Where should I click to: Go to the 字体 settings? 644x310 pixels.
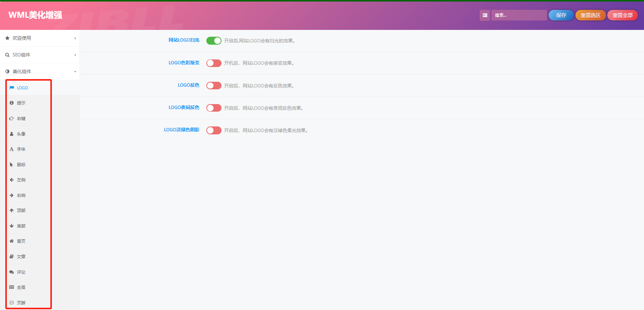coord(40,149)
